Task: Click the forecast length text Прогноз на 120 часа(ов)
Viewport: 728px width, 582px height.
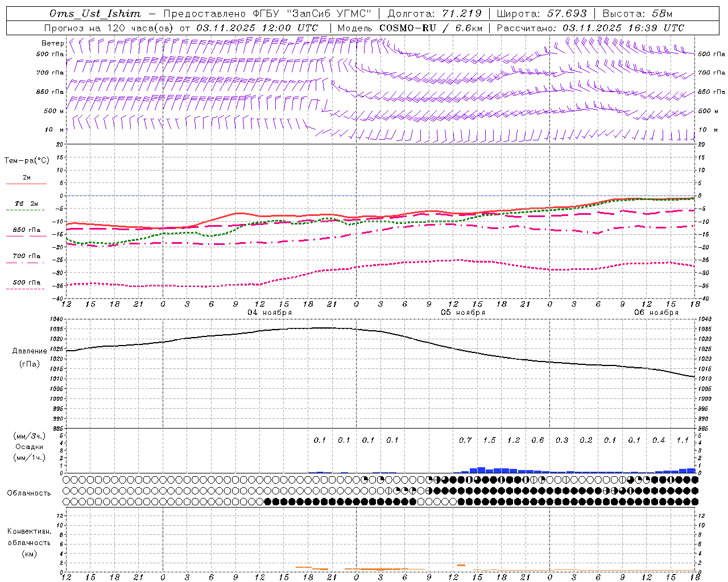Action: 109,28
